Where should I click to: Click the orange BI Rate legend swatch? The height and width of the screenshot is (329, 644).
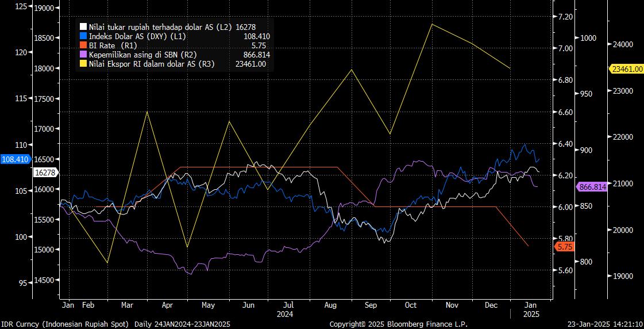[83, 45]
